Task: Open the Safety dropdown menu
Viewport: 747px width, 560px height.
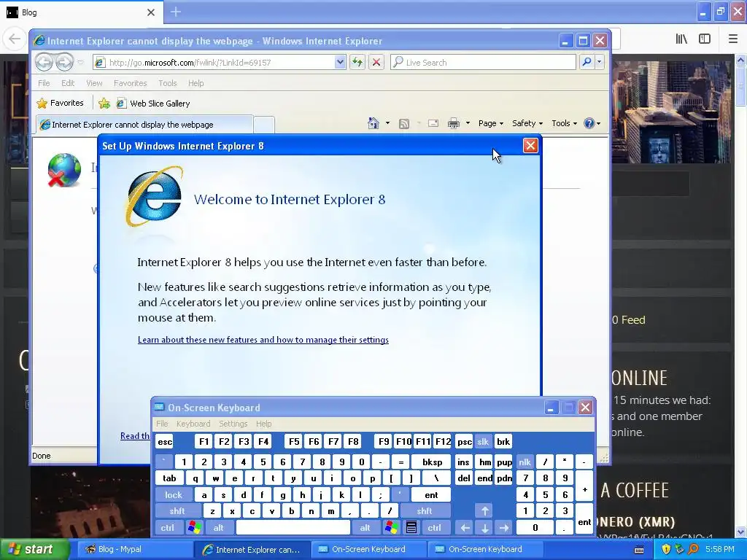Action: point(527,123)
